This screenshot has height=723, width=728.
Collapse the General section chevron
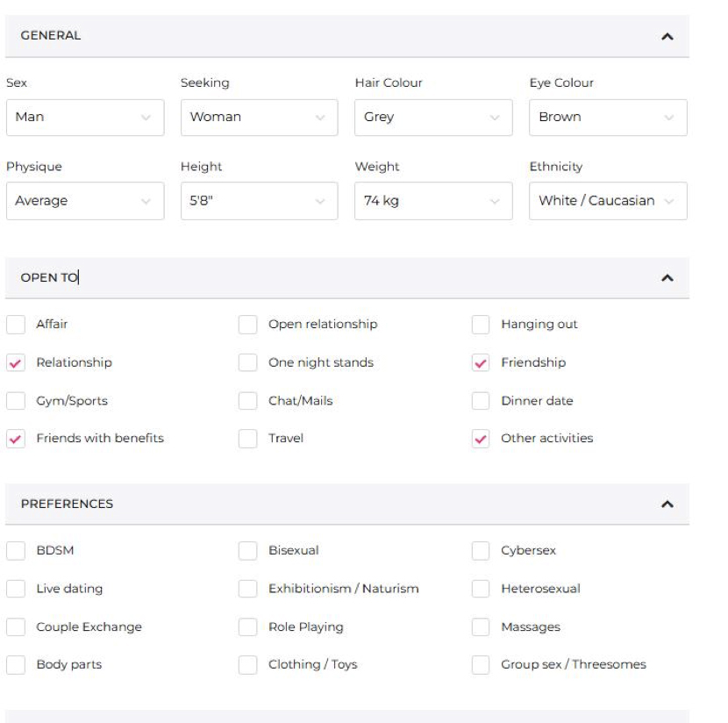(667, 37)
